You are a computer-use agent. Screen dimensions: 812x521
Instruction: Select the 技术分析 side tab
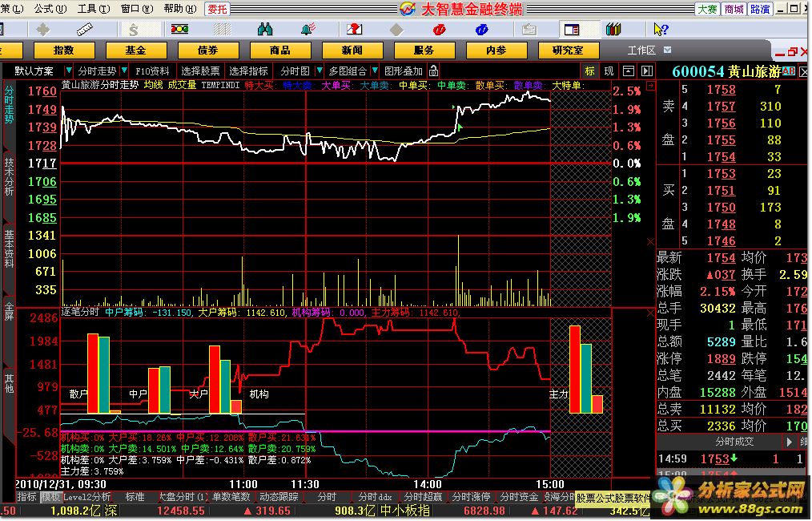9,177
